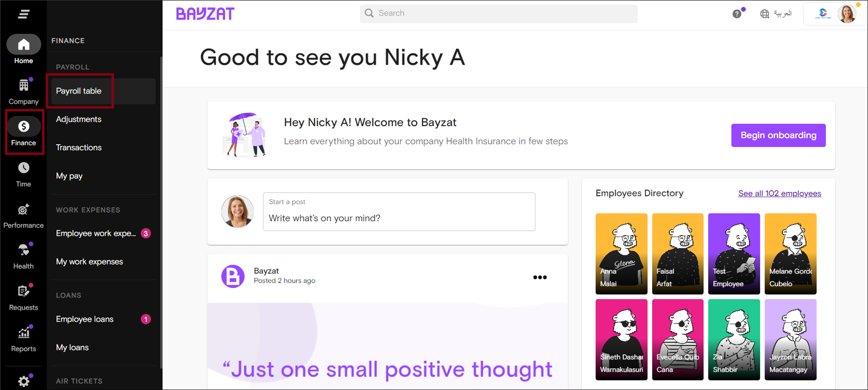
Task: Click the Bayzat post author avatar
Action: (233, 276)
